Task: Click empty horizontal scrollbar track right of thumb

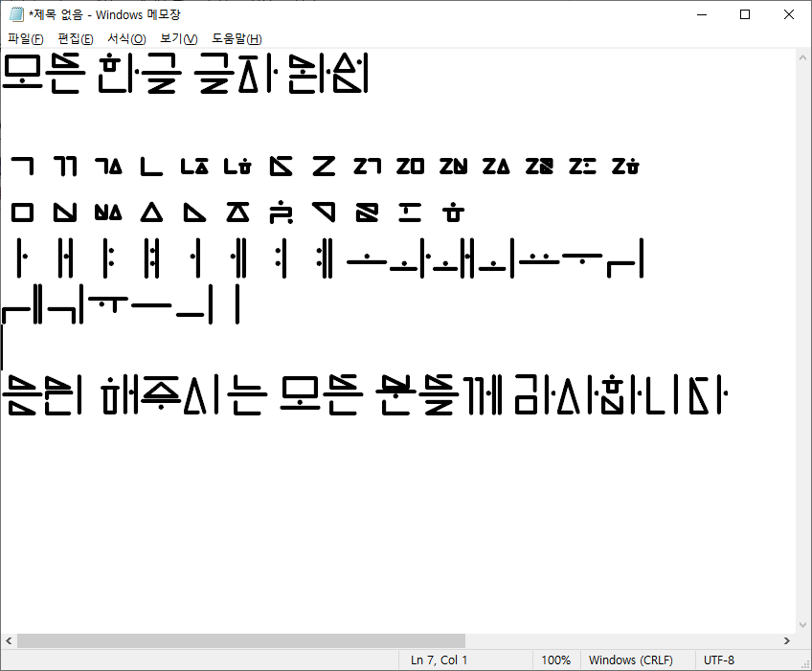Action: point(622,640)
